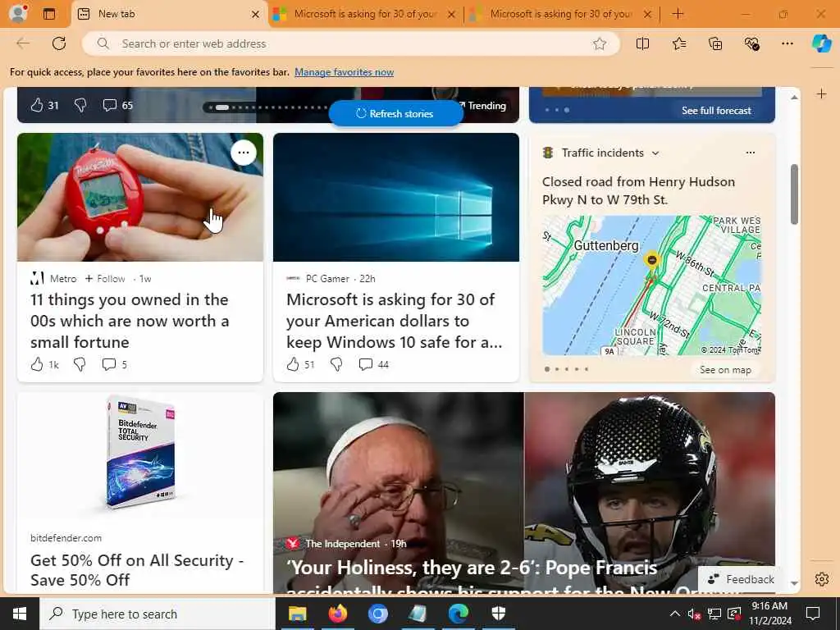Click Manage favorites now link
Image resolution: width=840 pixels, height=630 pixels.
pyautogui.click(x=344, y=72)
